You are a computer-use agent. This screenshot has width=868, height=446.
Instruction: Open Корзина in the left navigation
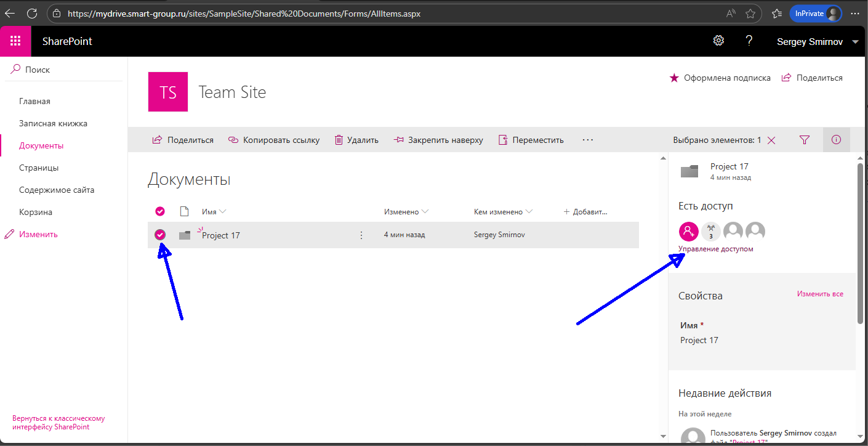click(x=36, y=213)
